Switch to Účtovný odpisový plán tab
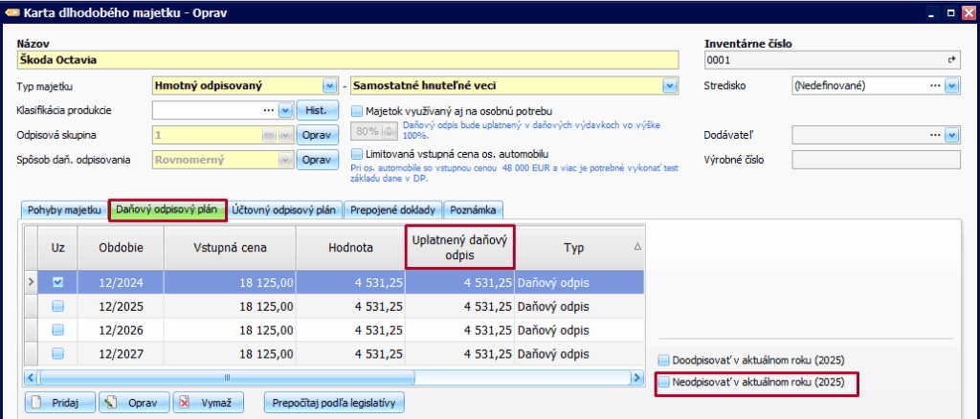 pyautogui.click(x=284, y=209)
